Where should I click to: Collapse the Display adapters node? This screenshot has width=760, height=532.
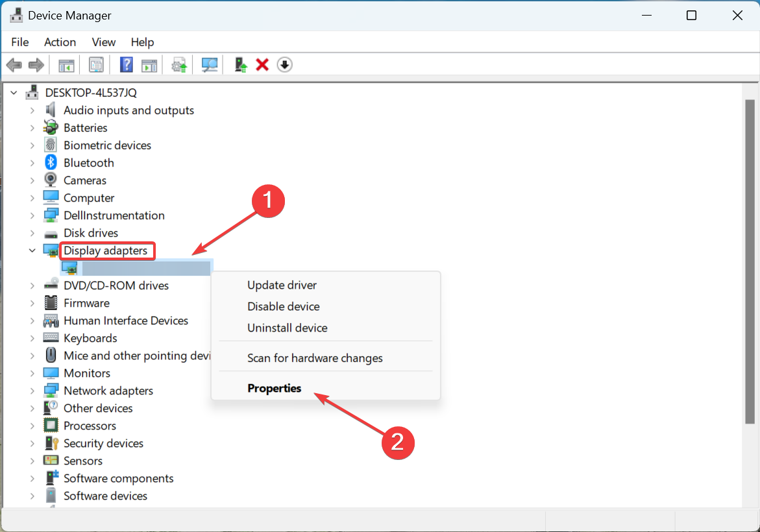pyautogui.click(x=32, y=250)
